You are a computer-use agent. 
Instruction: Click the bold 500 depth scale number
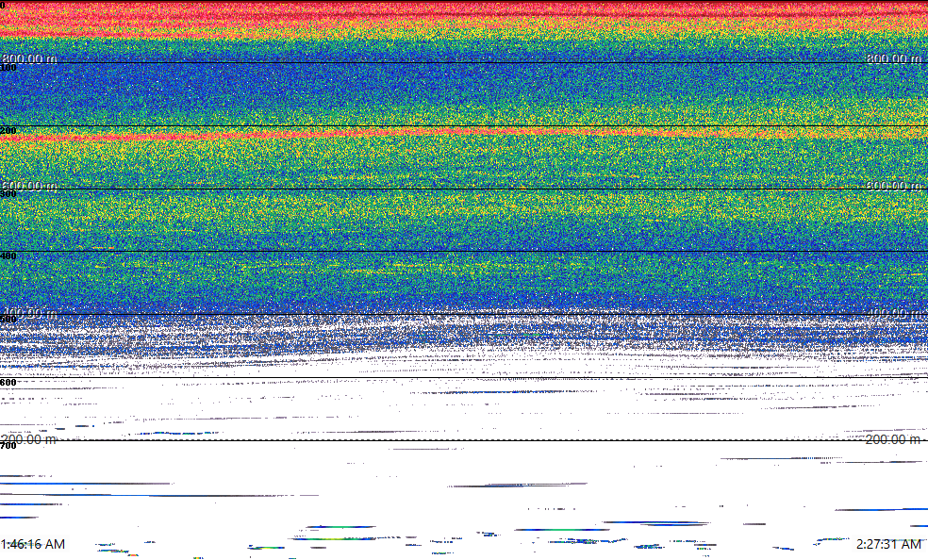pyautogui.click(x=8, y=320)
